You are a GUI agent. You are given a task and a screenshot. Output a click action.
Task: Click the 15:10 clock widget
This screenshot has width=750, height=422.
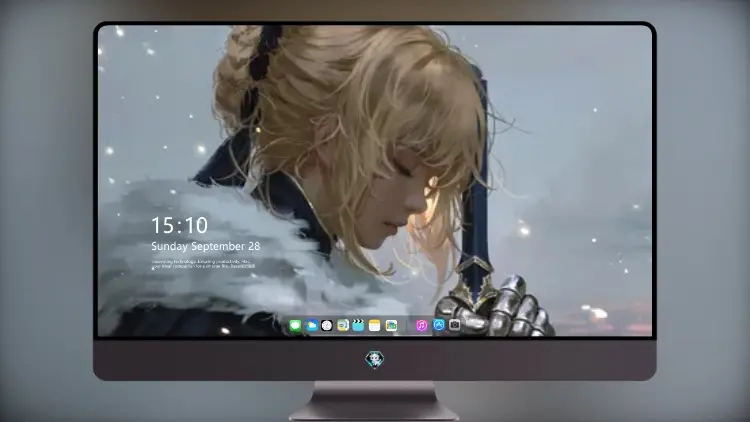tap(179, 225)
